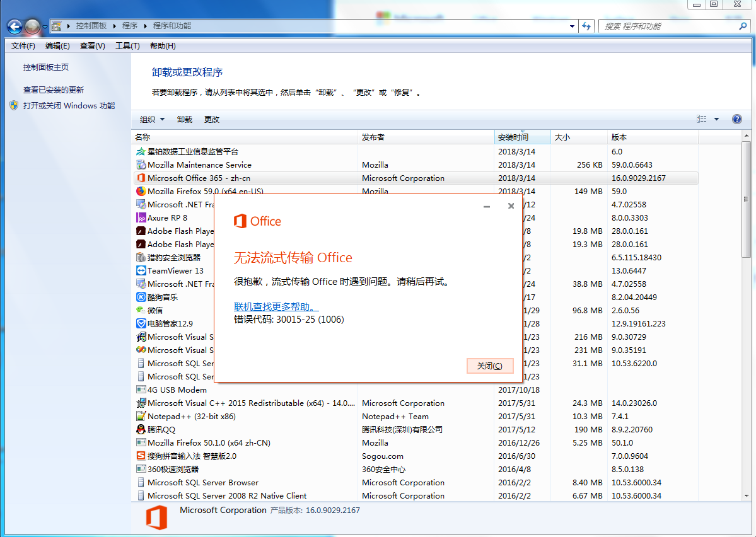Sort by 发布者 column header
The width and height of the screenshot is (756, 537).
426,137
